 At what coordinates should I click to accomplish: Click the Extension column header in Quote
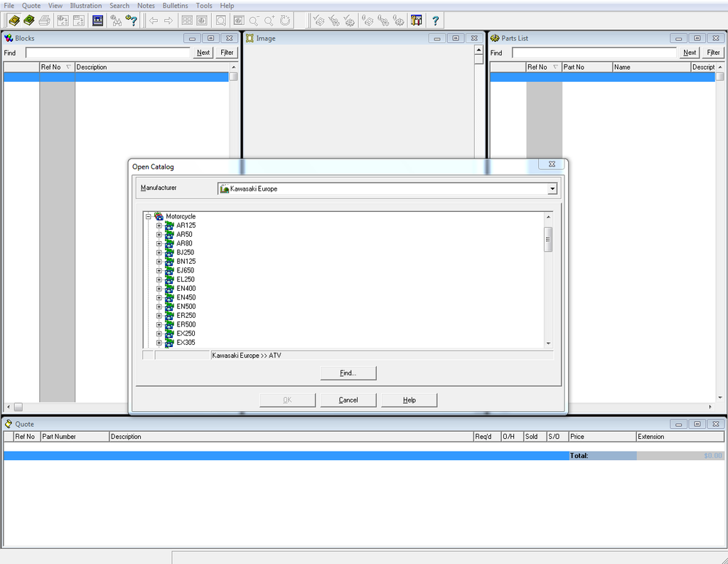680,436
